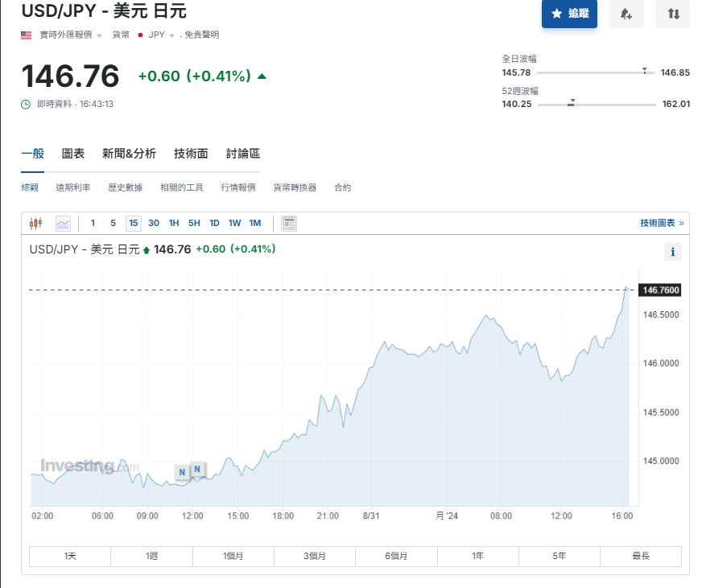The height and width of the screenshot is (588, 702).
Task: Switch chart to candlestick view icon
Action: click(x=35, y=224)
